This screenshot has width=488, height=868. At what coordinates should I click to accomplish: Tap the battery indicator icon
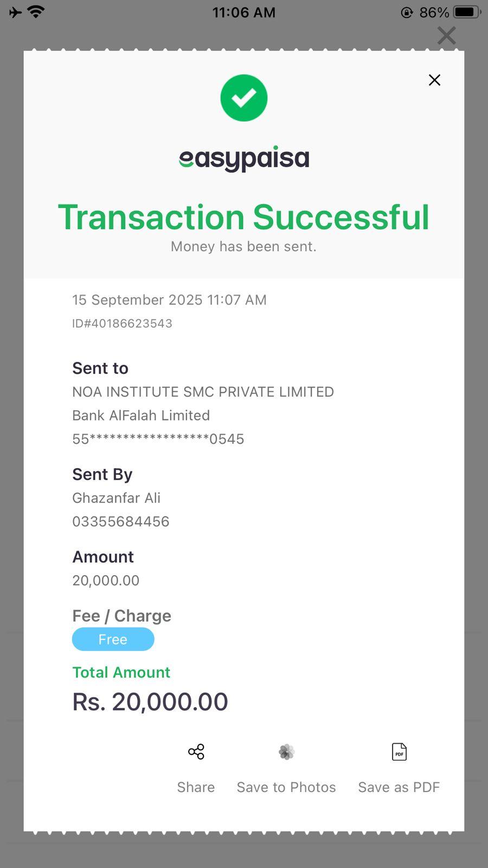[466, 12]
